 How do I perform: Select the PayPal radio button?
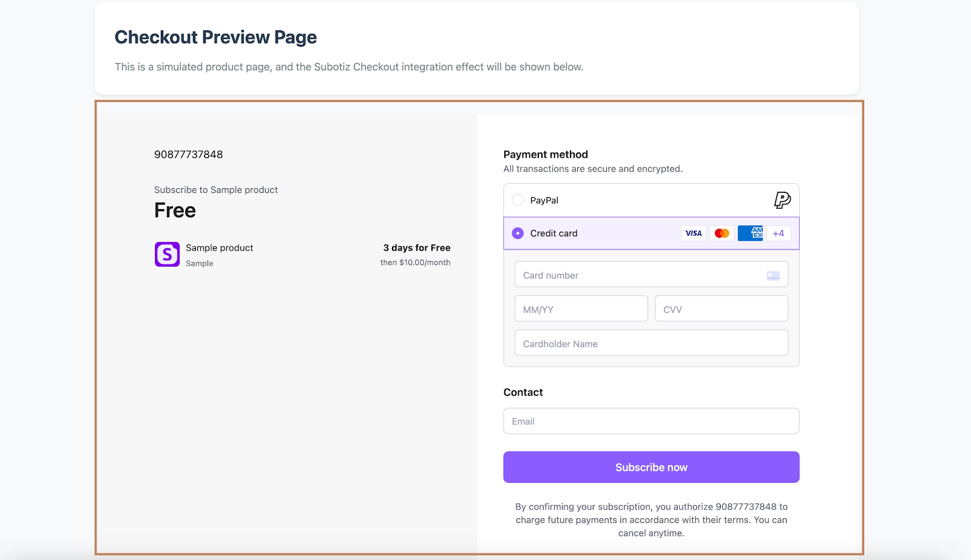(x=518, y=200)
